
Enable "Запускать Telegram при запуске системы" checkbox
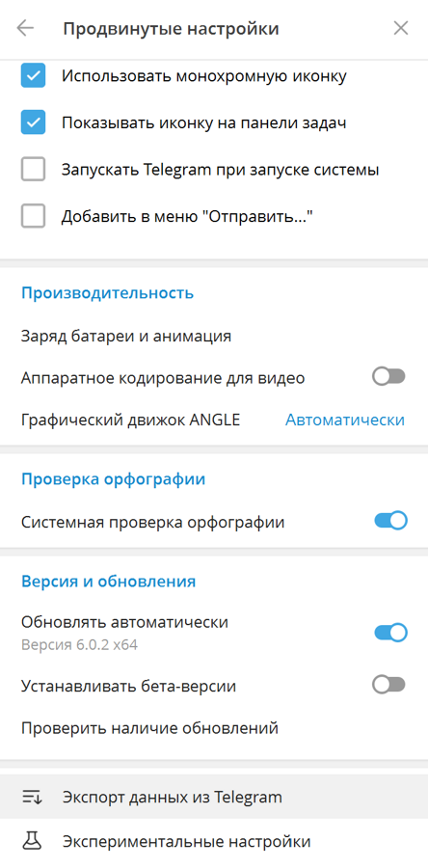[33, 170]
